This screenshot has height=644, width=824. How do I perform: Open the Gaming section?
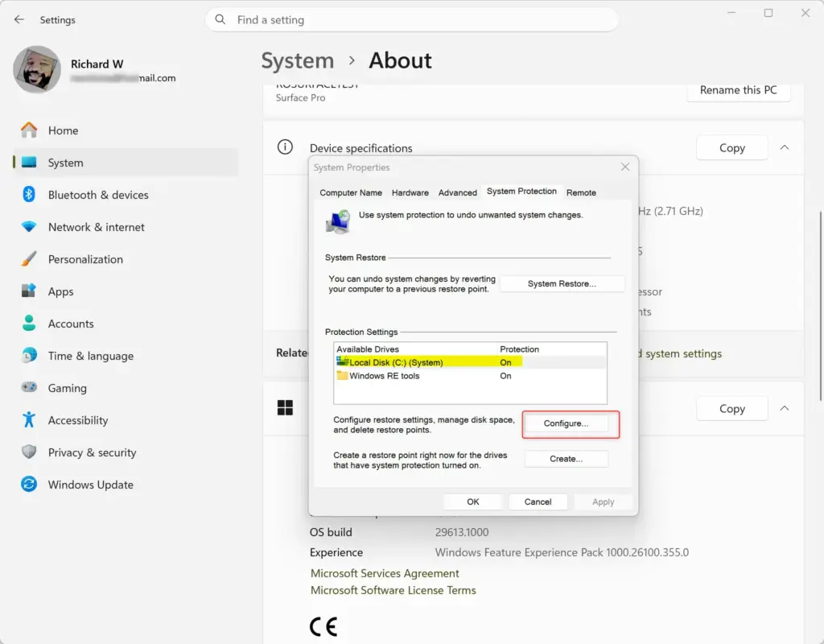[x=68, y=388]
